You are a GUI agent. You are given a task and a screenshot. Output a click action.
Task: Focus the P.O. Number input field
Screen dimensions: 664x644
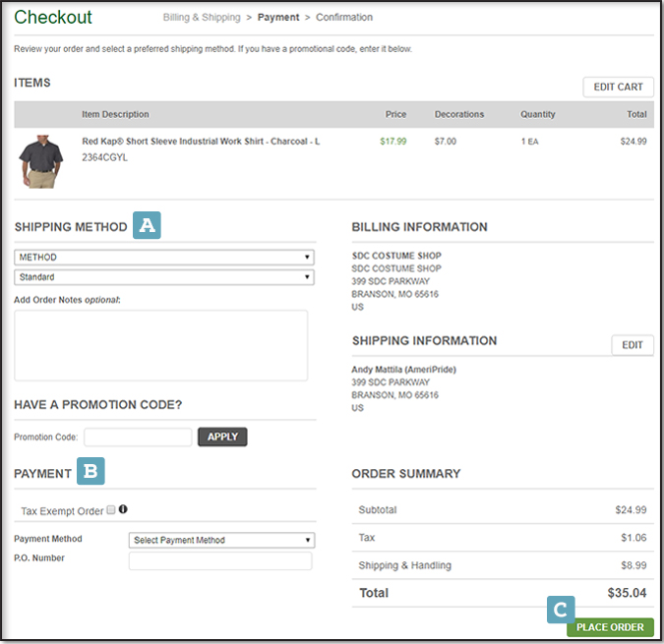(x=220, y=560)
